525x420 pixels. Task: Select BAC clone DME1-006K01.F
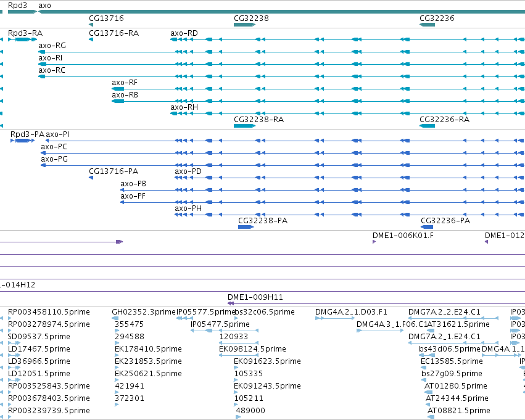click(x=403, y=236)
